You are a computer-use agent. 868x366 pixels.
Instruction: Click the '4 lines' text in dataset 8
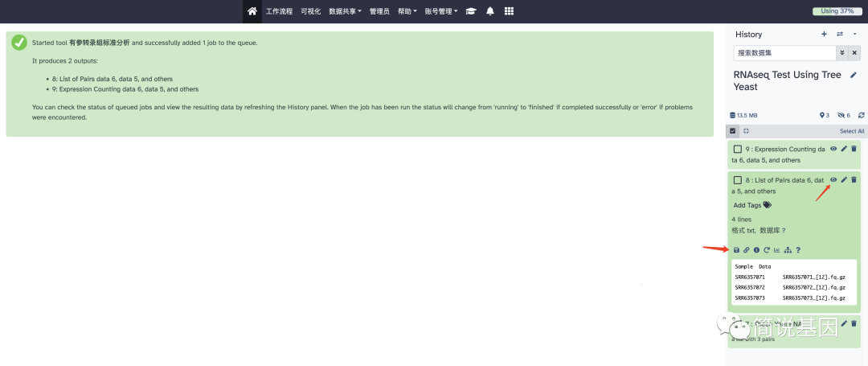tap(741, 220)
